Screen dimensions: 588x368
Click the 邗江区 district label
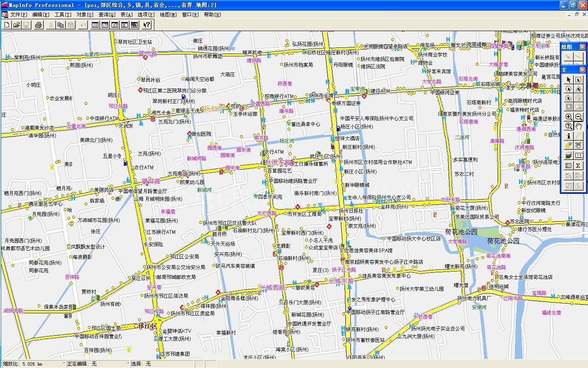point(147,326)
